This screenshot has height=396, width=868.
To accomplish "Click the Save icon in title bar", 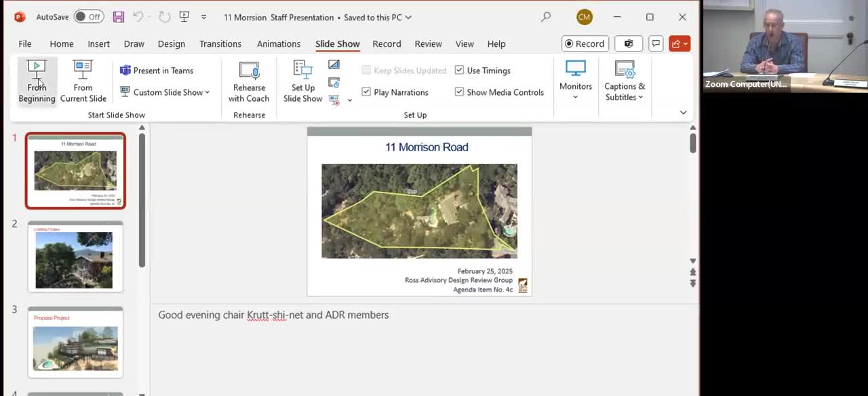I will click(x=118, y=17).
